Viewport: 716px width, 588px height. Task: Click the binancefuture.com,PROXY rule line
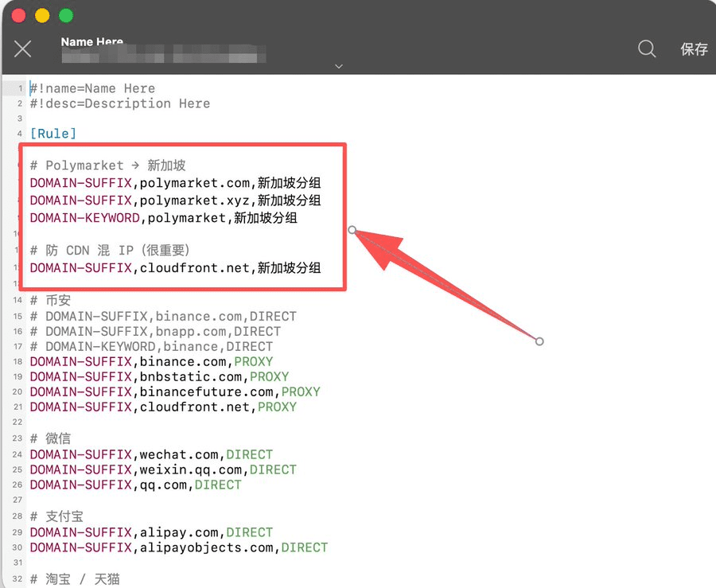(175, 391)
